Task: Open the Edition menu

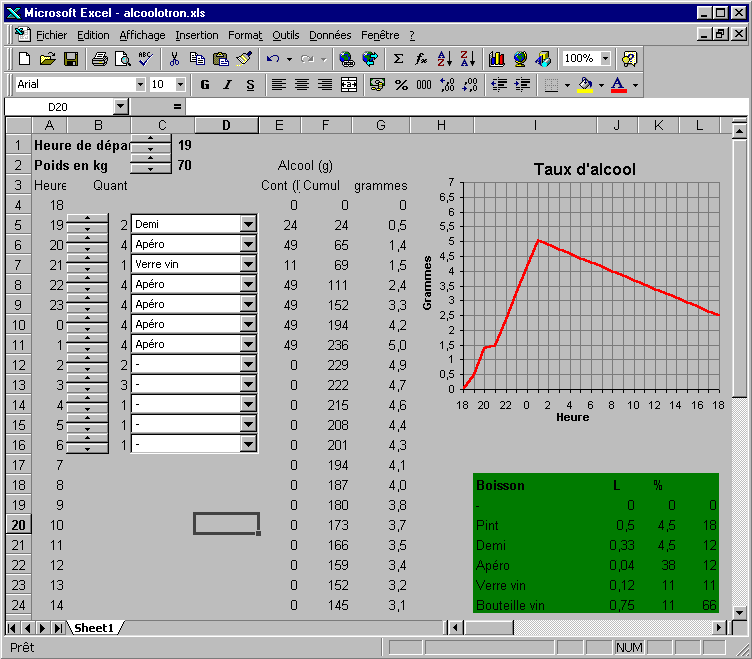Action: coord(93,35)
